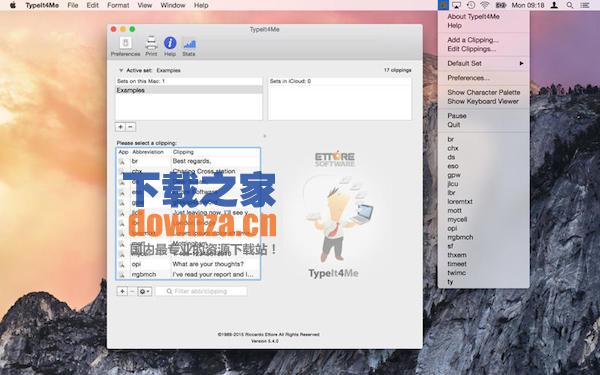
Task: Click the app icon in the rgbmch row
Action: [x=122, y=275]
